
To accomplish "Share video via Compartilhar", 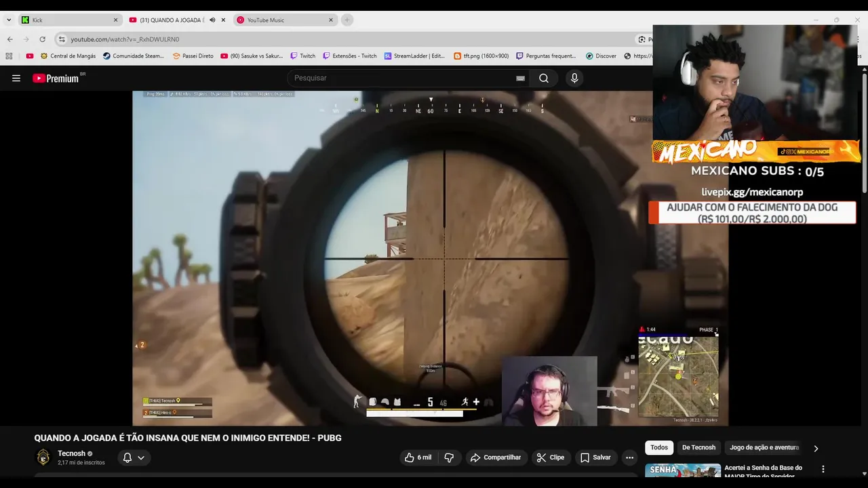I will 496,457.
